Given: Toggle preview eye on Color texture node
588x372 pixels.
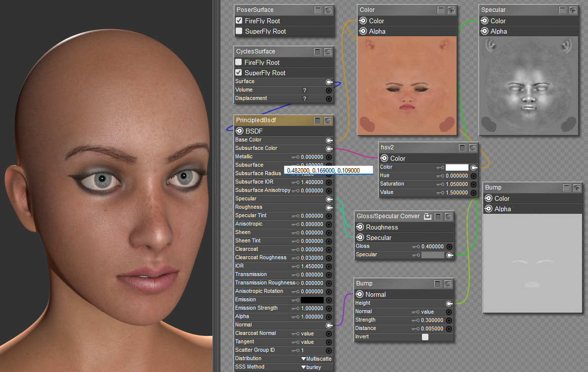Looking at the screenshot, I should (451, 10).
